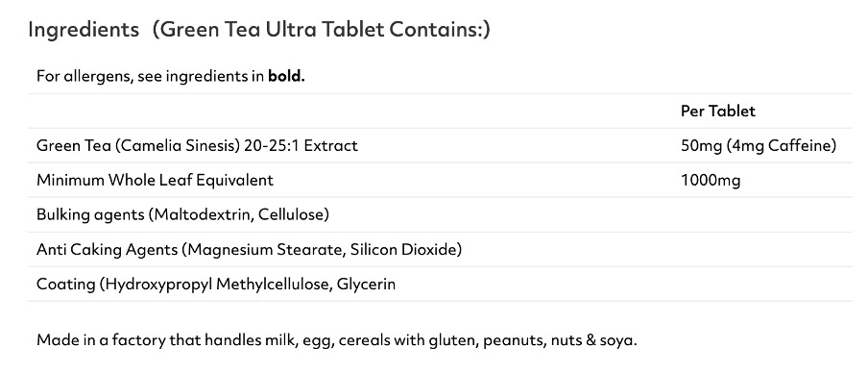This screenshot has width=868, height=373.
Task: Click the word Glycerin
Action: click(x=366, y=285)
